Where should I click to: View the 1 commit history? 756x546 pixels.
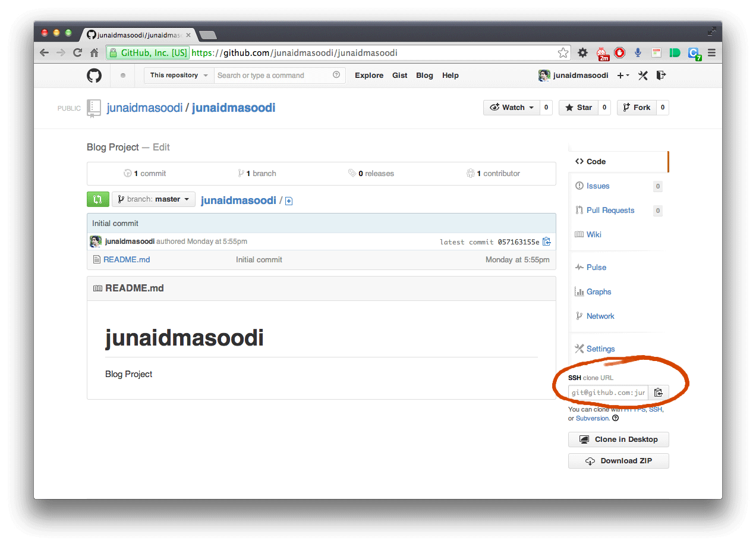(x=145, y=174)
